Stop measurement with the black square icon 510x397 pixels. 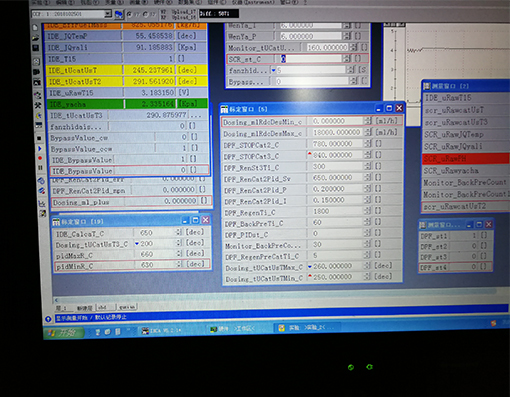[39, 138]
